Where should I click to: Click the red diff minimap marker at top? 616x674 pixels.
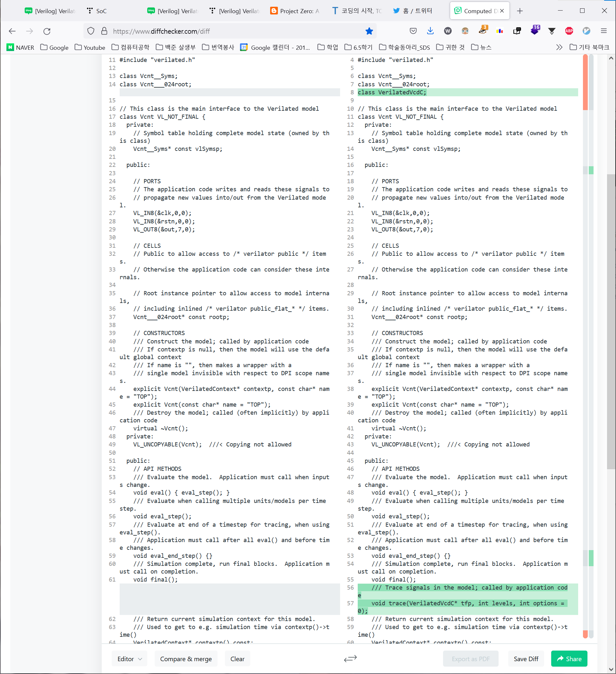[585, 82]
